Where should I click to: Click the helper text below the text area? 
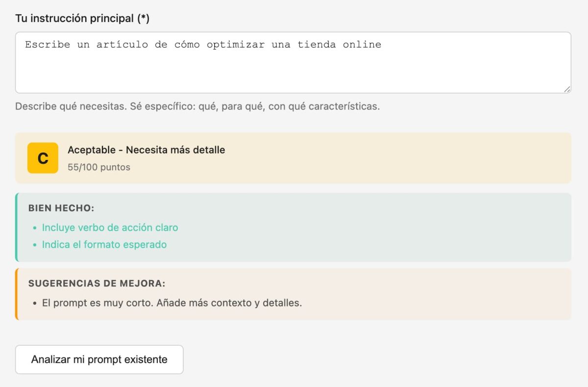[198, 106]
